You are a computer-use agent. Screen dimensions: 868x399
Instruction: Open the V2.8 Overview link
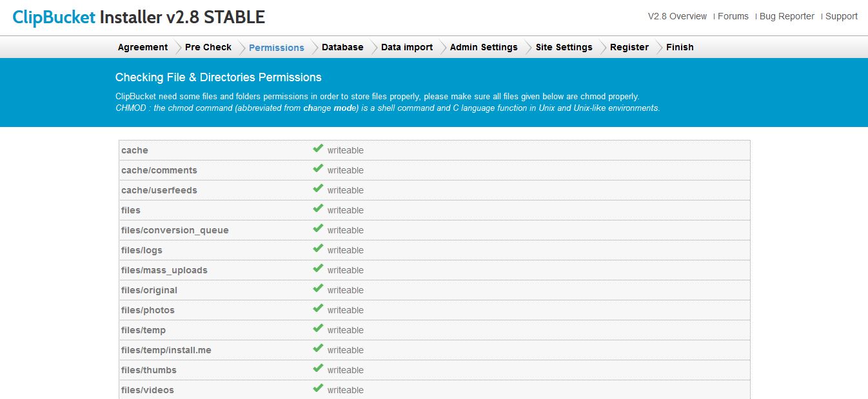[x=677, y=16]
